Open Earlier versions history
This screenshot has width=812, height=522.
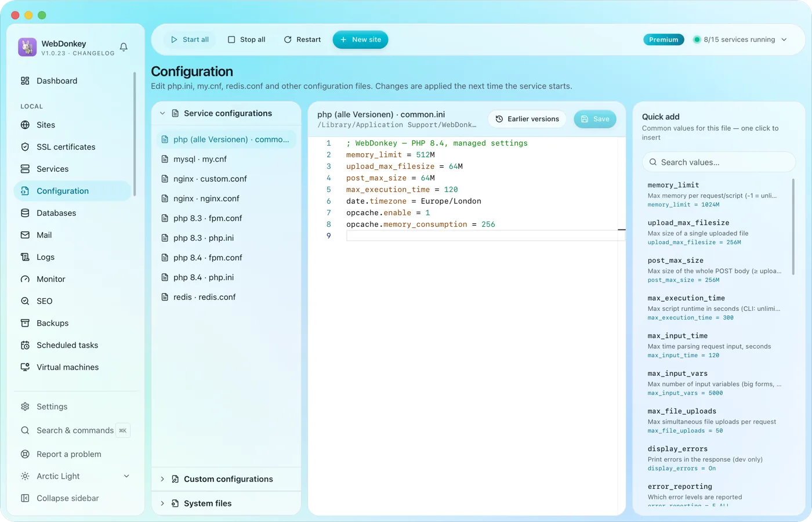click(527, 119)
